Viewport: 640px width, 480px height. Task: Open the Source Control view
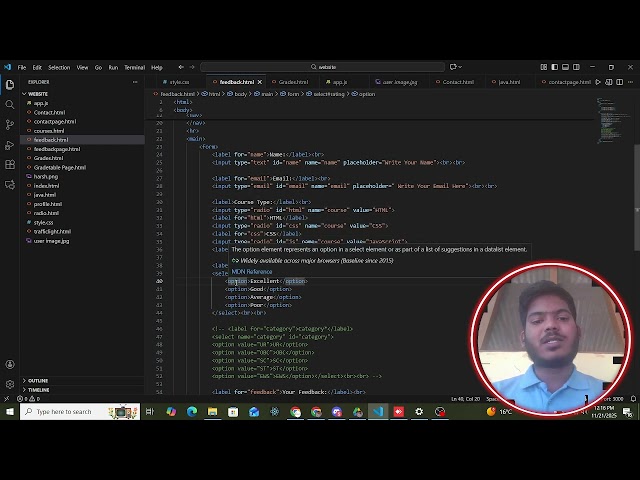point(10,124)
